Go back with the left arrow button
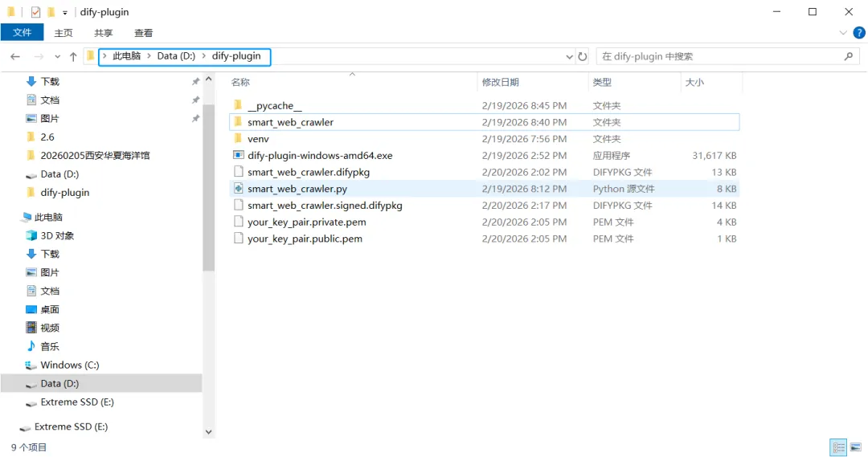Image resolution: width=868 pixels, height=457 pixels. click(15, 56)
